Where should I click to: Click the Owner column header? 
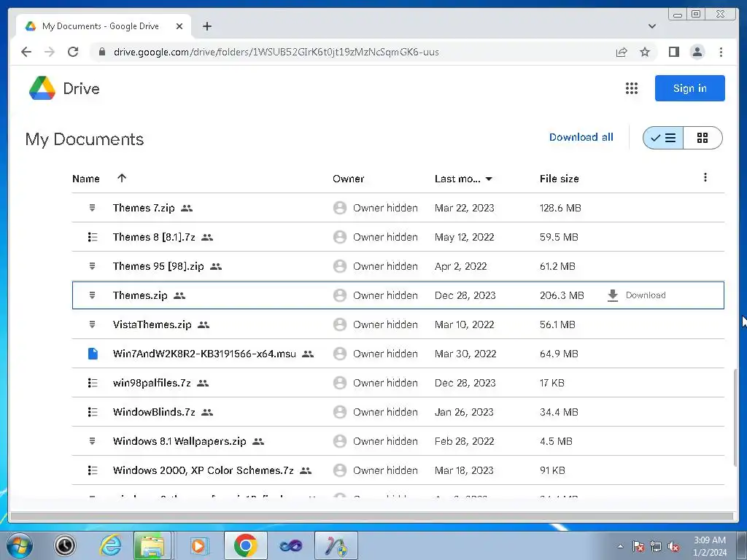348,179
